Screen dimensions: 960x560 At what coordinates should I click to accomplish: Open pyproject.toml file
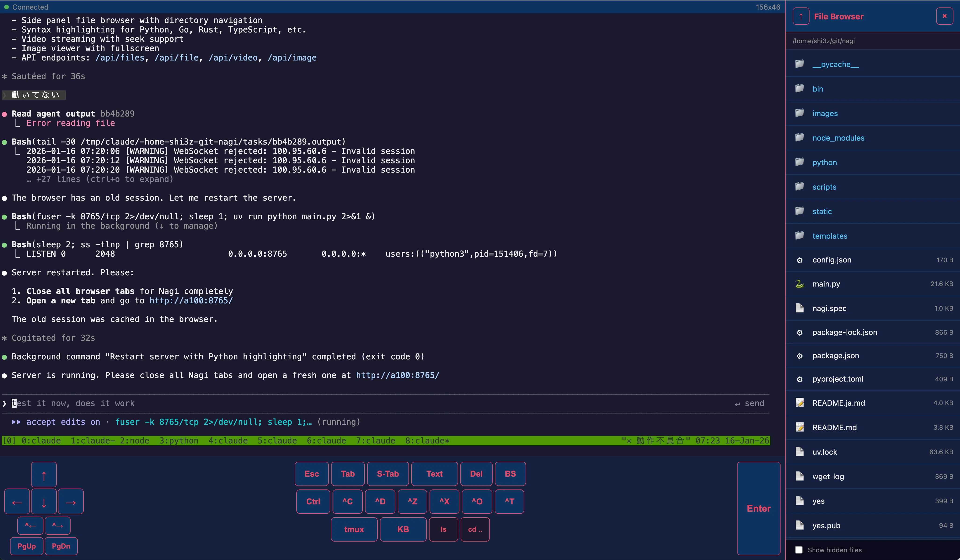872,379
